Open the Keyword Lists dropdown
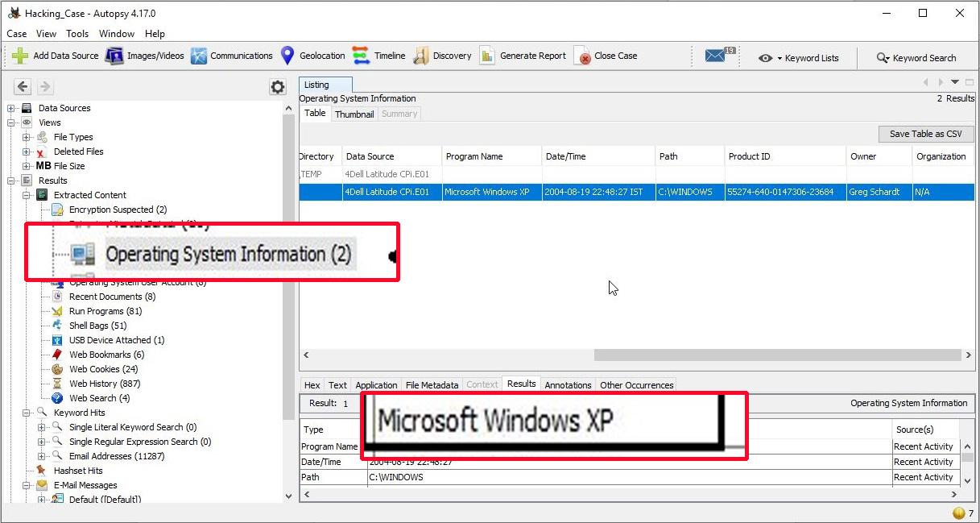Viewport: 980px width, 523px height. [x=798, y=58]
